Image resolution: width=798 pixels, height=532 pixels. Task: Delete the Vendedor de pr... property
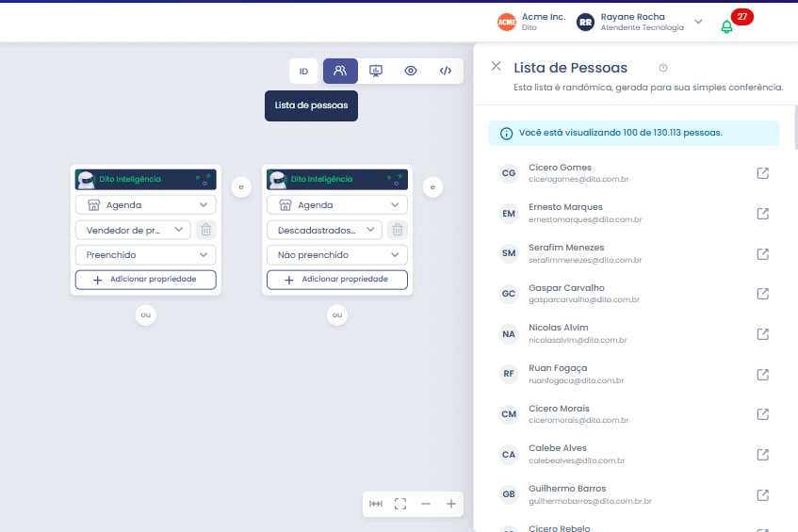[x=205, y=230]
